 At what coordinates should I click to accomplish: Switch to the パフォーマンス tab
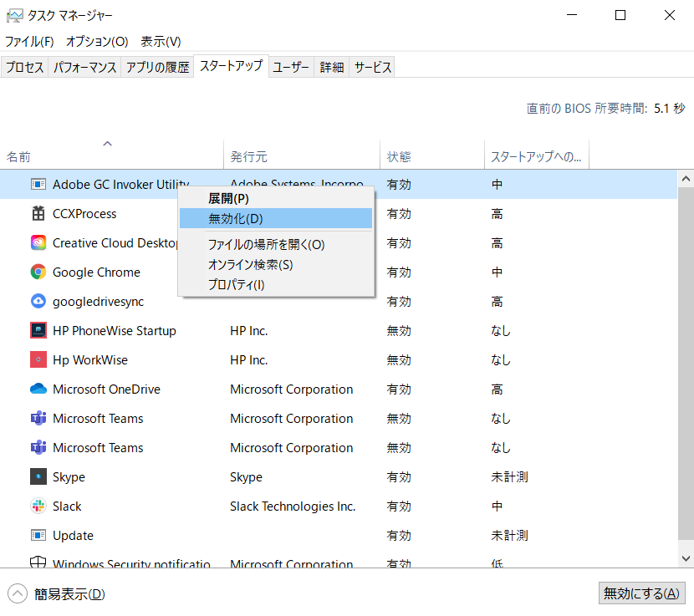coord(84,67)
